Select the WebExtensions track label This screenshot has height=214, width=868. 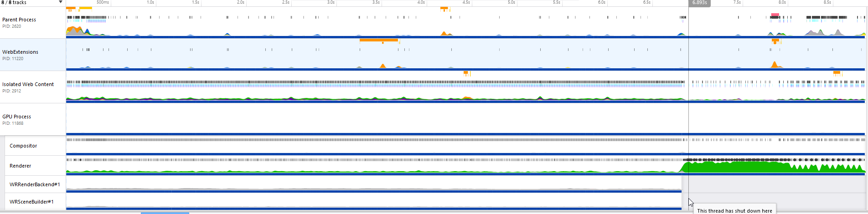pos(20,52)
